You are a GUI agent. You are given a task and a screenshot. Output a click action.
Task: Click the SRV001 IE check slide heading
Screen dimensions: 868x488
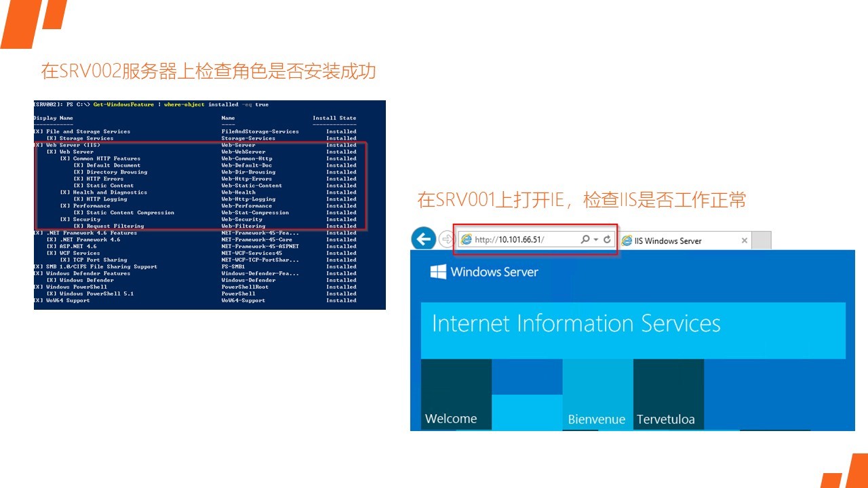(x=582, y=199)
